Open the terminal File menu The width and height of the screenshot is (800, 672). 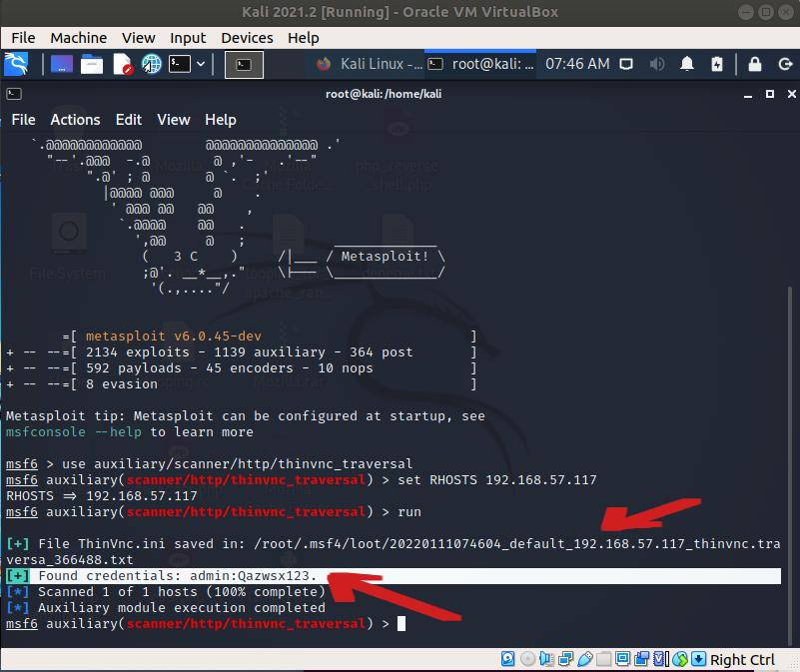coord(23,120)
